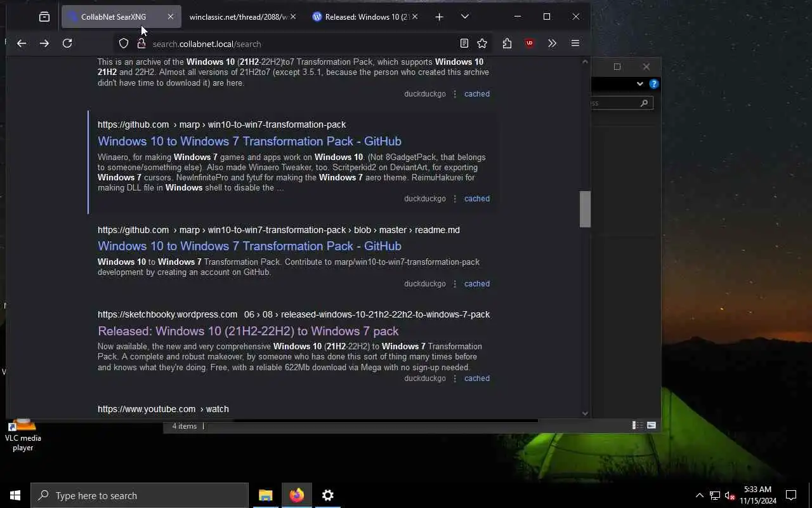Switch File Explorer to large icons view
Image resolution: width=812 pixels, height=508 pixels.
(x=652, y=425)
